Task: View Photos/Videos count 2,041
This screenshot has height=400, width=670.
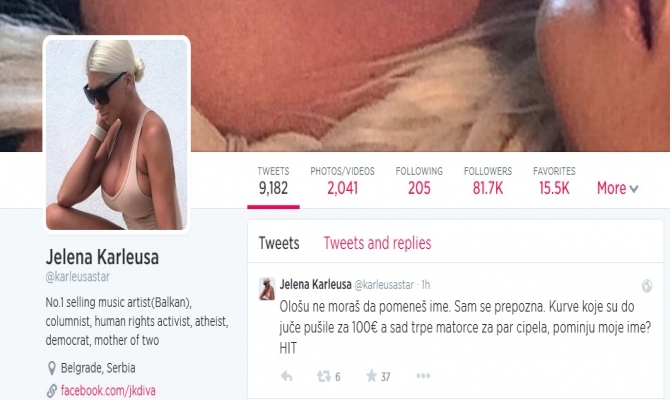Action: coord(342,181)
